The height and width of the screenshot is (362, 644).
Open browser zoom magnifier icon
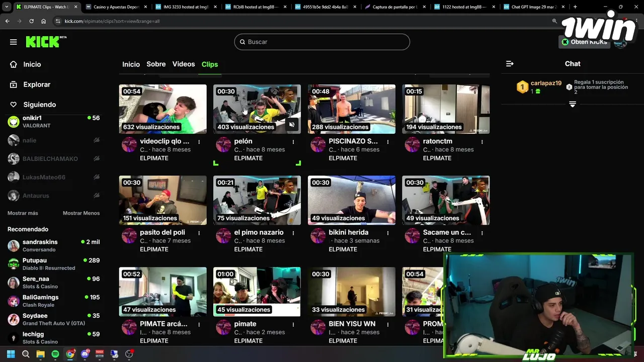(x=554, y=21)
